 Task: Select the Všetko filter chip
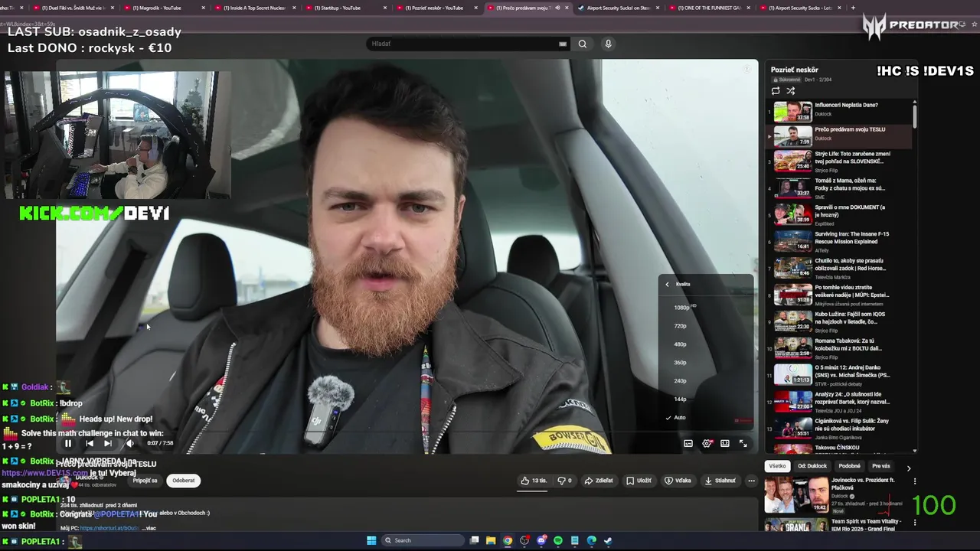777,466
